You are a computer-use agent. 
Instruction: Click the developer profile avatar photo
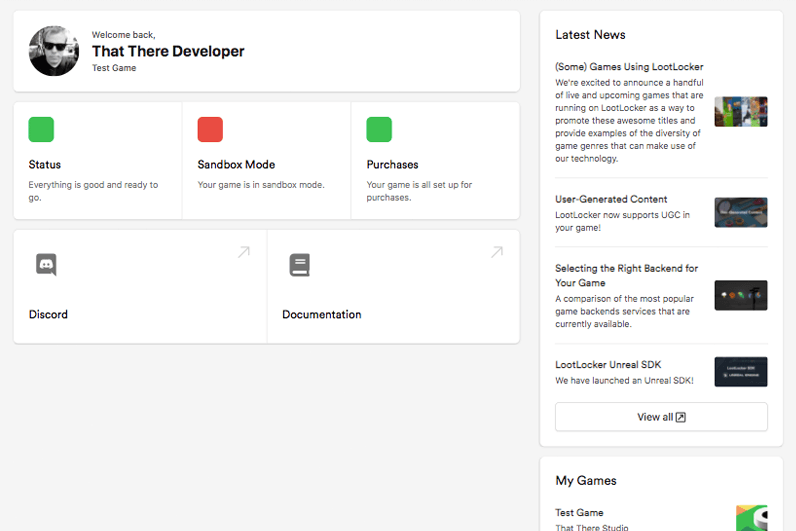(54, 51)
